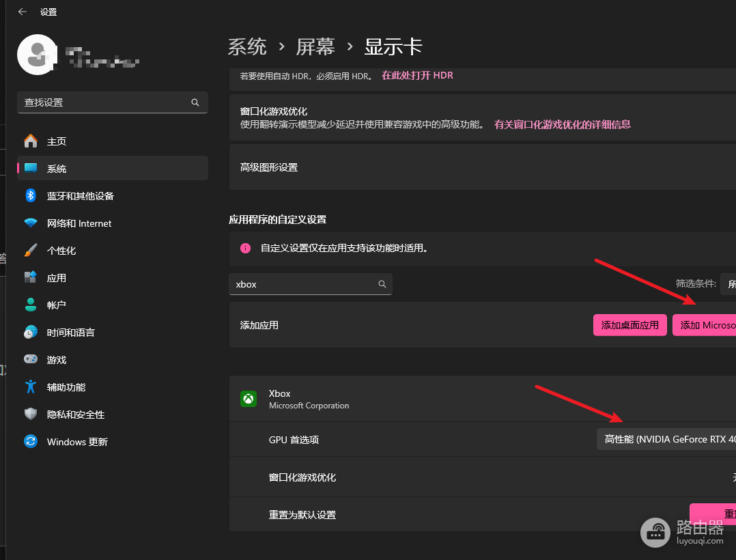Click the 个性化 paintbrush icon

pos(31,250)
